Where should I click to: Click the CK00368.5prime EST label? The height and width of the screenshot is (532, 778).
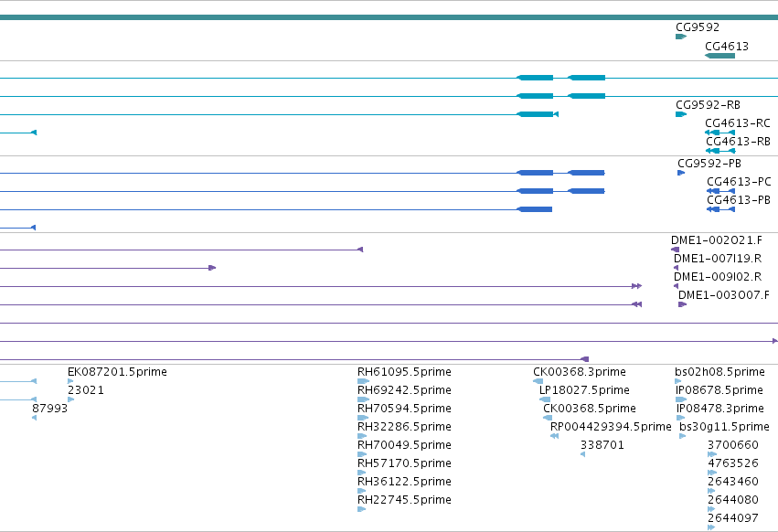click(x=590, y=409)
